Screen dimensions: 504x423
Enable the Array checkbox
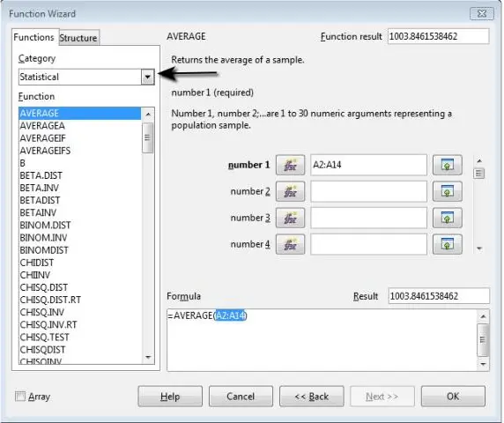point(20,396)
